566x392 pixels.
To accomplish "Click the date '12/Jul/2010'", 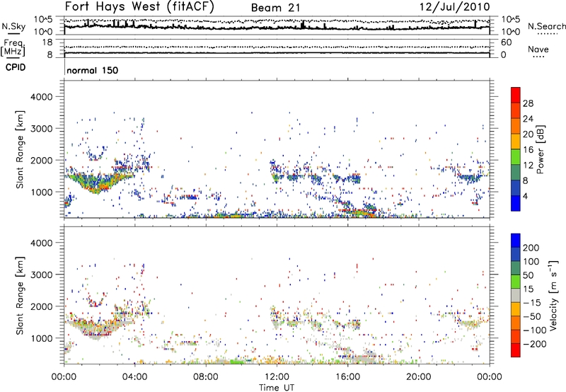I will pyautogui.click(x=455, y=7).
